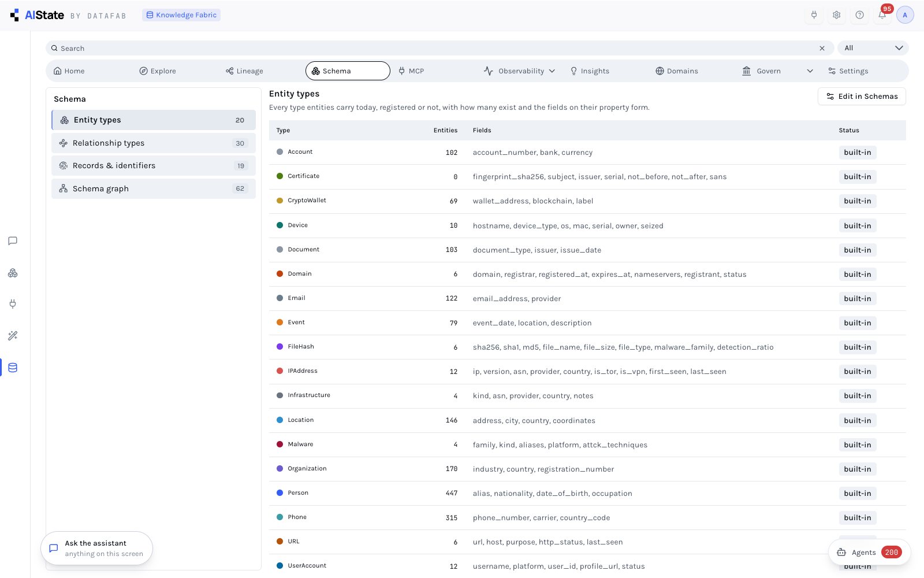Click the Malware row type name
Screen dimensions: 924x578
[300, 444]
